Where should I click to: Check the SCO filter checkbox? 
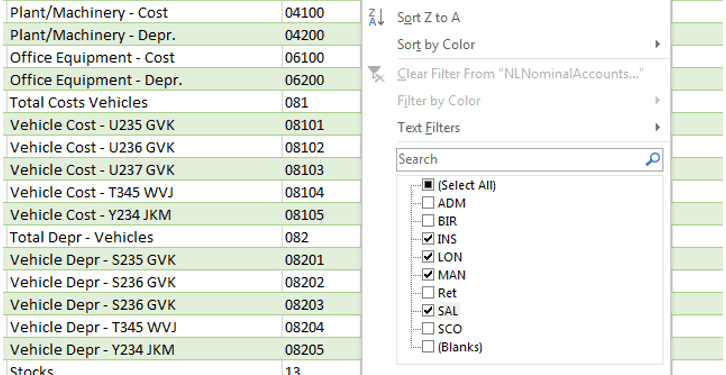point(428,329)
